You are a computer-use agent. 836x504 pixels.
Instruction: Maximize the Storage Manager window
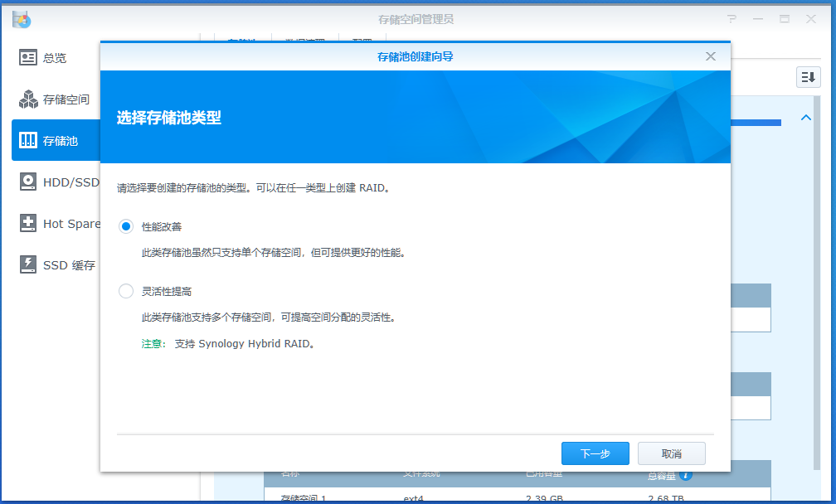coord(785,19)
